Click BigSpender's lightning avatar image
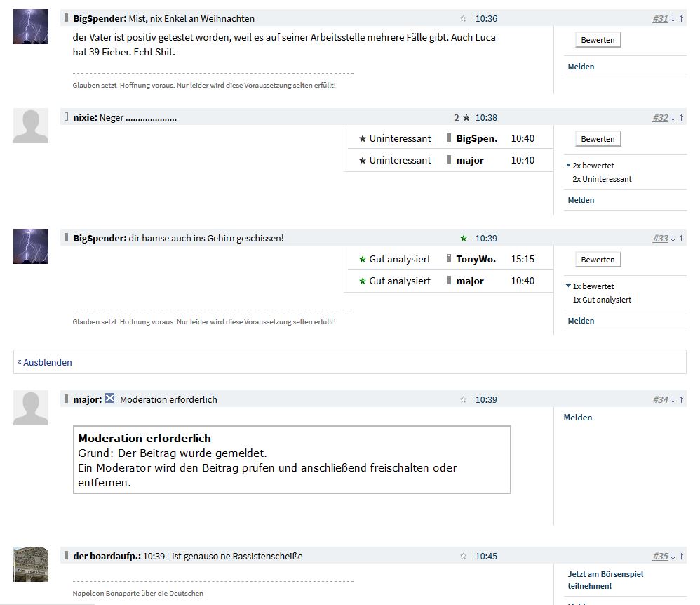The image size is (700, 605). click(30, 27)
